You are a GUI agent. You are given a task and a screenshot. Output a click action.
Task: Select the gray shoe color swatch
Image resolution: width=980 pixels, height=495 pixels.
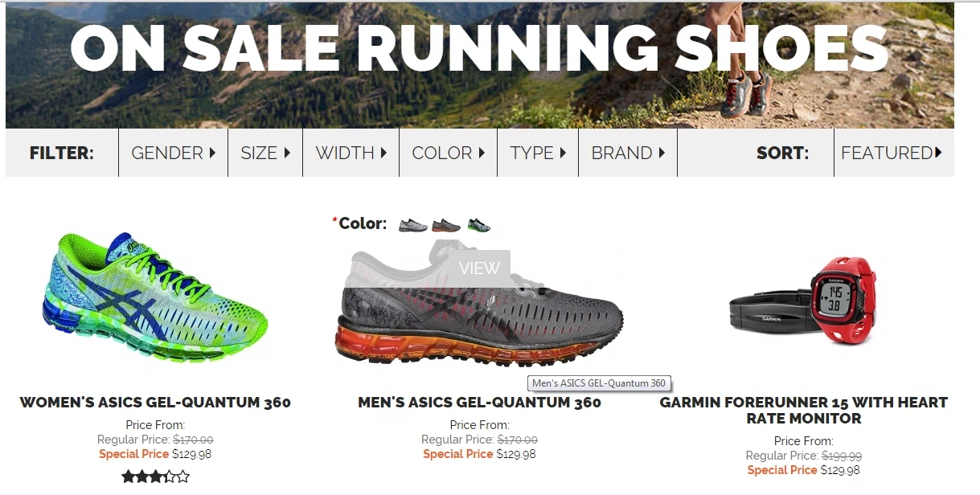(x=413, y=225)
